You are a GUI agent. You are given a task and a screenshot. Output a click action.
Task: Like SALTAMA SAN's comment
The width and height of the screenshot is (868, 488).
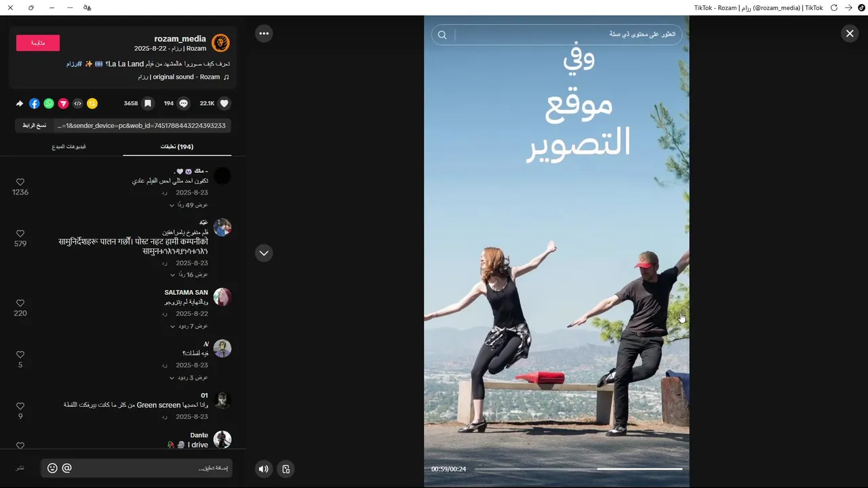(x=20, y=303)
